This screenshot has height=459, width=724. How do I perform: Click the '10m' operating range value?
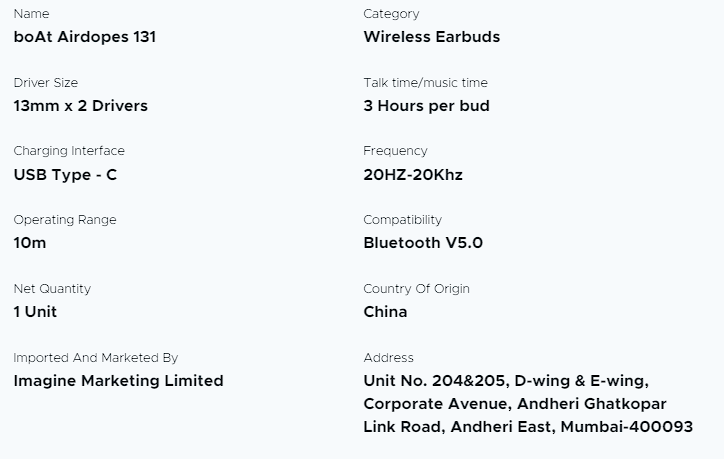[x=30, y=243]
